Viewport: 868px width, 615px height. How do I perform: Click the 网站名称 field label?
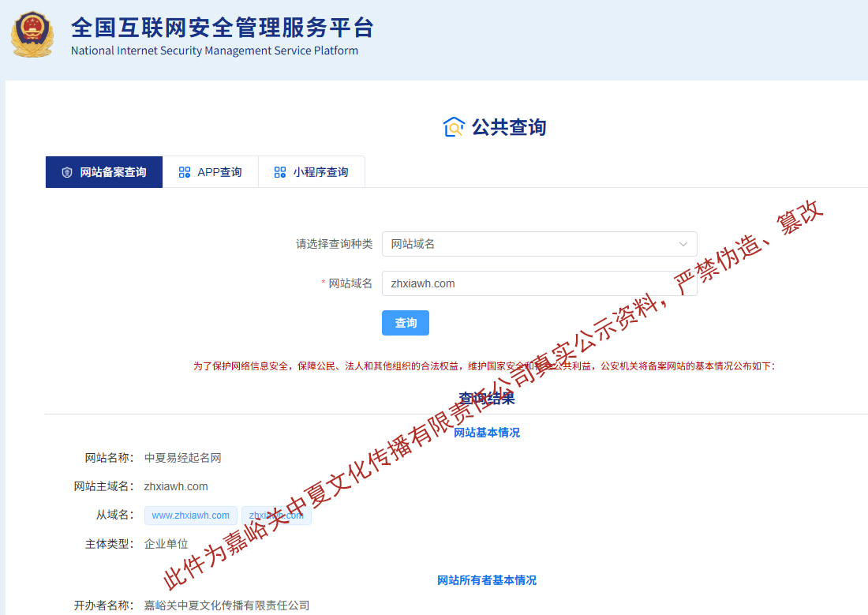(x=109, y=458)
